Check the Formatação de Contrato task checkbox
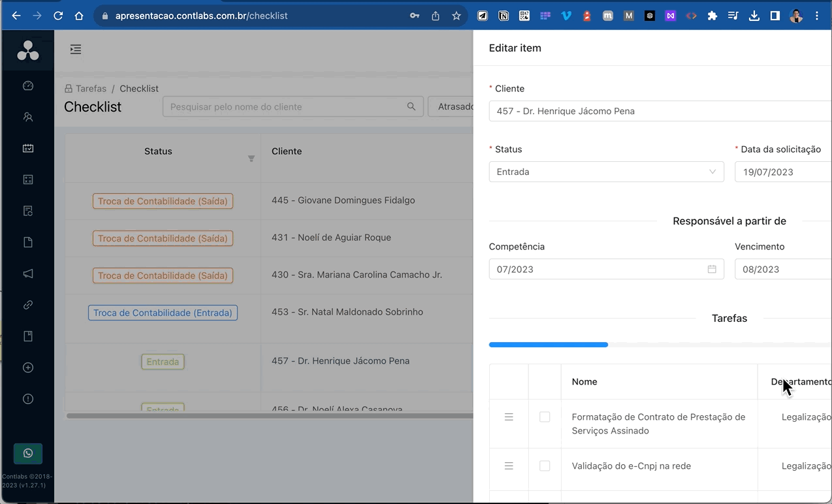The height and width of the screenshot is (504, 832). tap(545, 417)
